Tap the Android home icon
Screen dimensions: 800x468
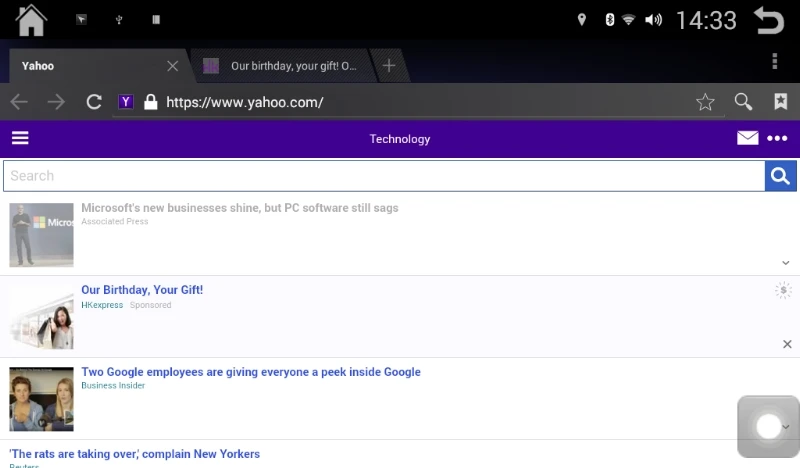(x=32, y=20)
